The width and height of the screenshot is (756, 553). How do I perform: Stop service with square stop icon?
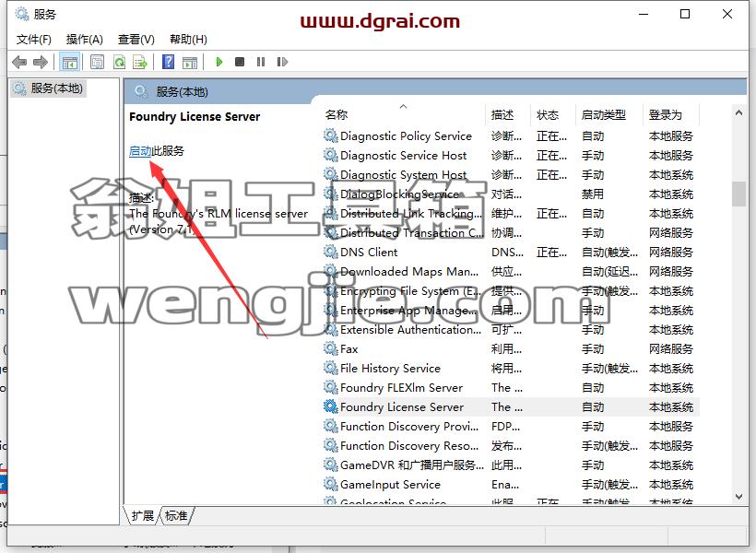pos(240,62)
